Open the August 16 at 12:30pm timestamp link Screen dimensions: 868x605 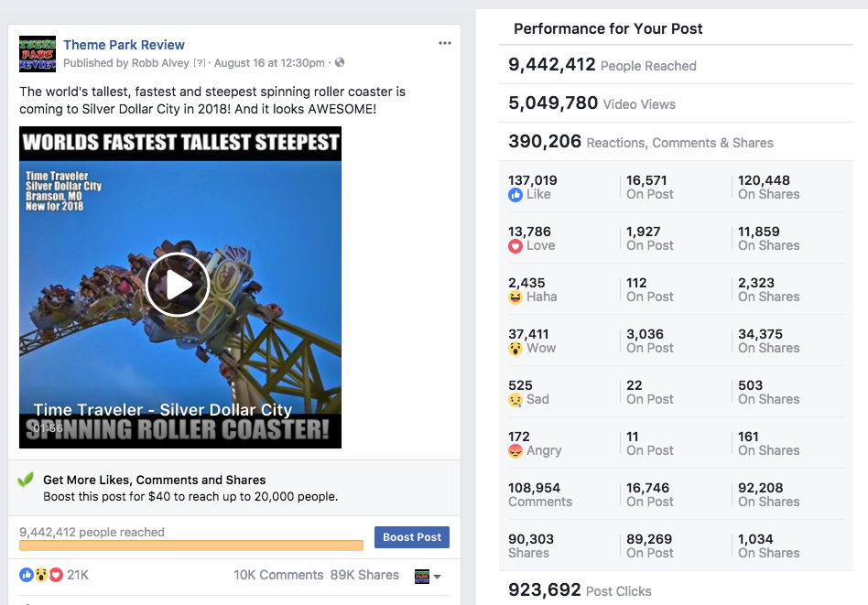pos(269,62)
